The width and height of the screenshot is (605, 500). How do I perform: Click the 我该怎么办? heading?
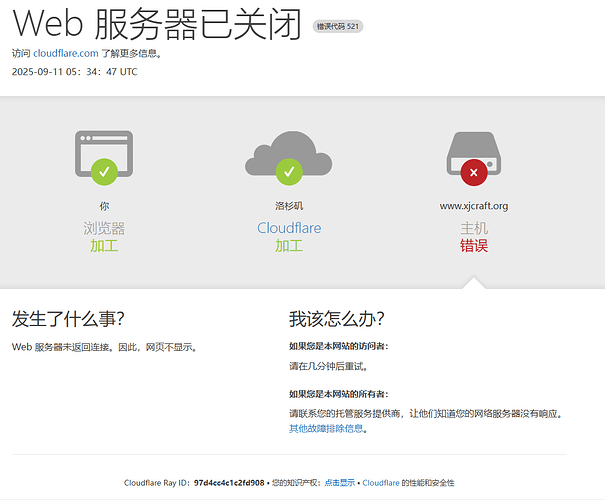pos(337,319)
